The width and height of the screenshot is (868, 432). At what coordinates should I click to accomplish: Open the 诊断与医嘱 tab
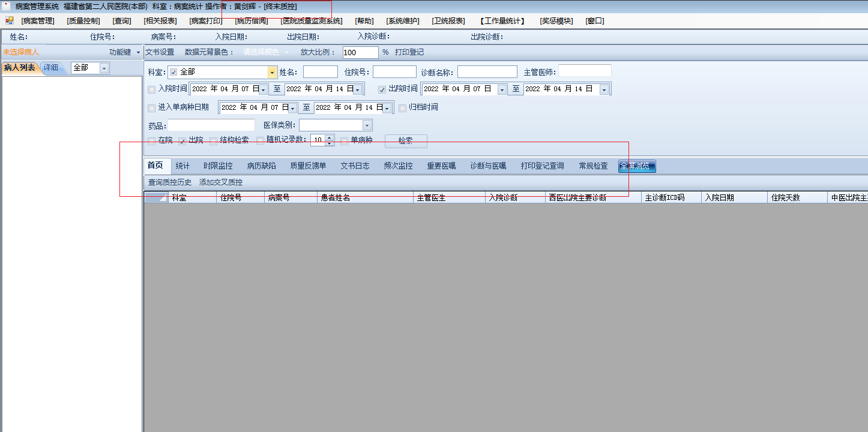click(488, 166)
